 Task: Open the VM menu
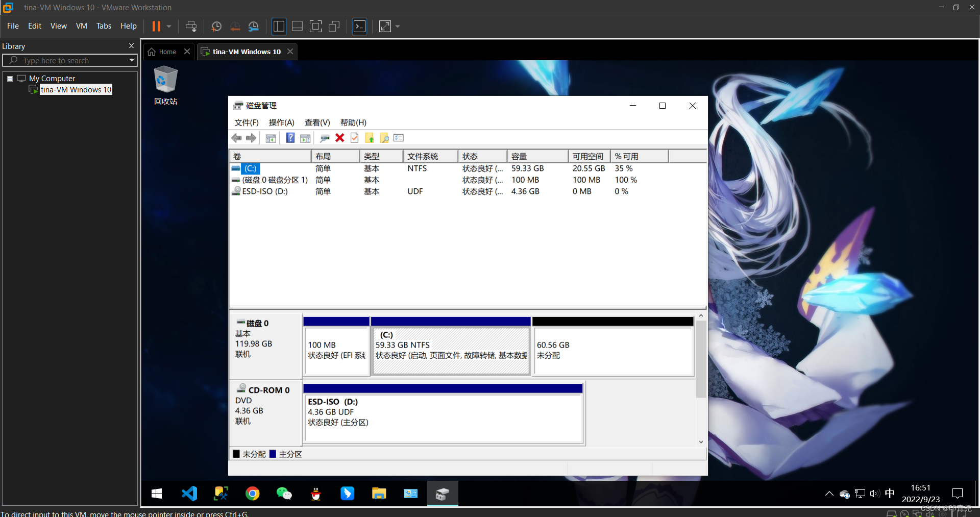[x=82, y=26]
